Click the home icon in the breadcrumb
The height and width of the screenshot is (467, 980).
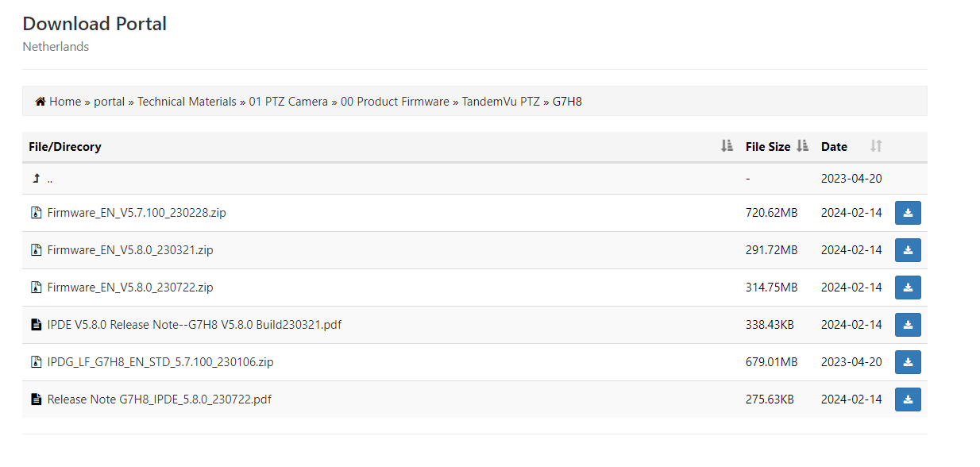coord(41,102)
